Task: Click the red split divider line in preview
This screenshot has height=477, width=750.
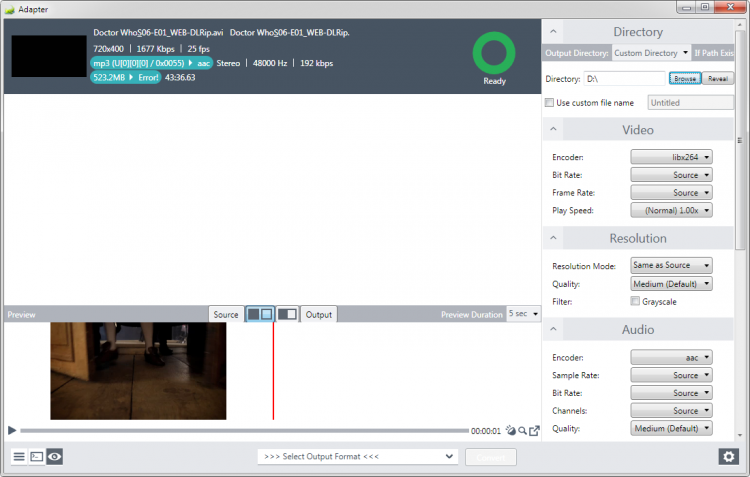Action: tap(273, 371)
